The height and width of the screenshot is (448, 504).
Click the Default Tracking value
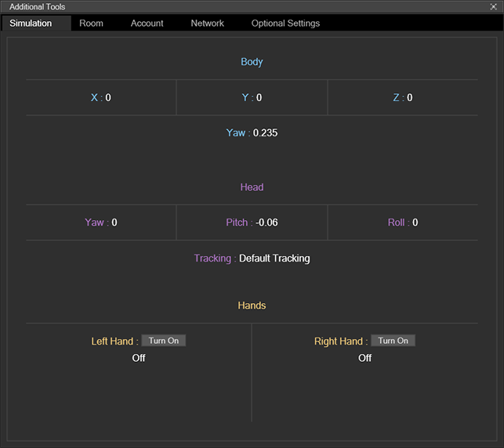[x=274, y=258]
